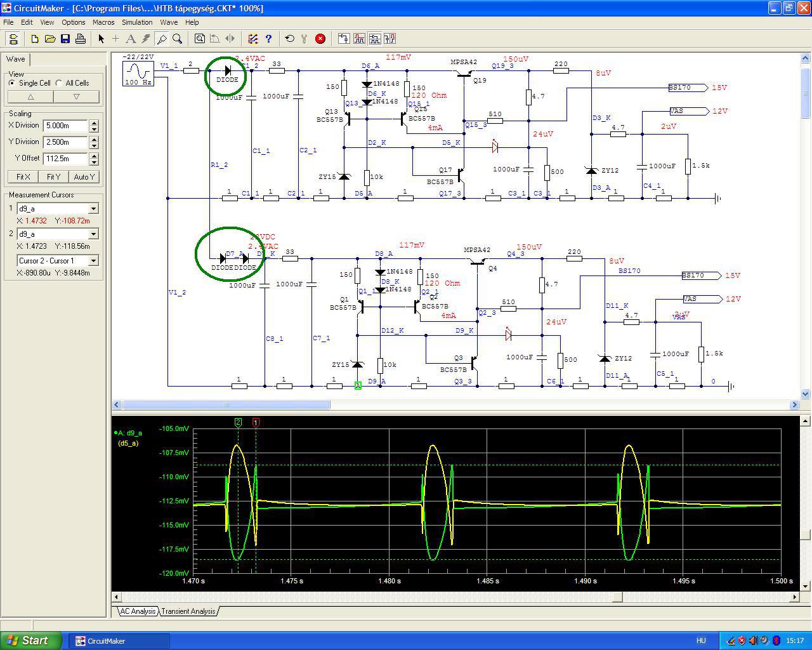This screenshot has width=812, height=650.
Task: Open cursor 1 signal dropdown
Action: [x=93, y=209]
